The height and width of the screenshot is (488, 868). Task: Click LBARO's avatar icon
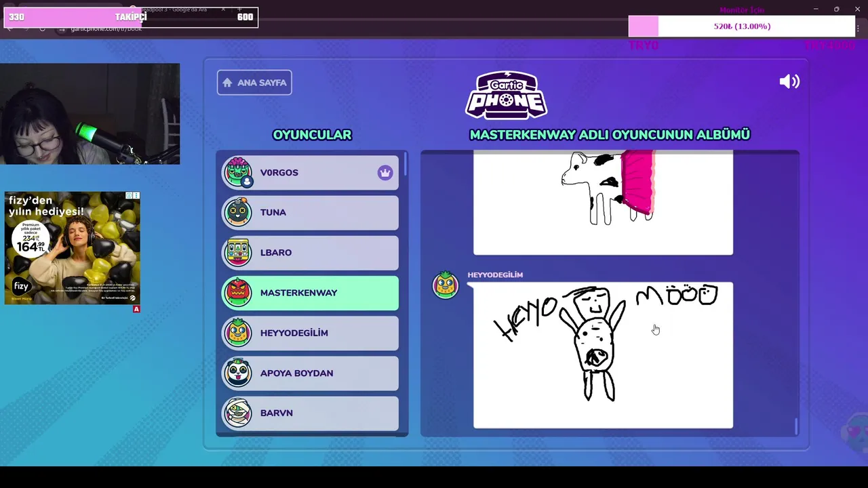click(238, 253)
